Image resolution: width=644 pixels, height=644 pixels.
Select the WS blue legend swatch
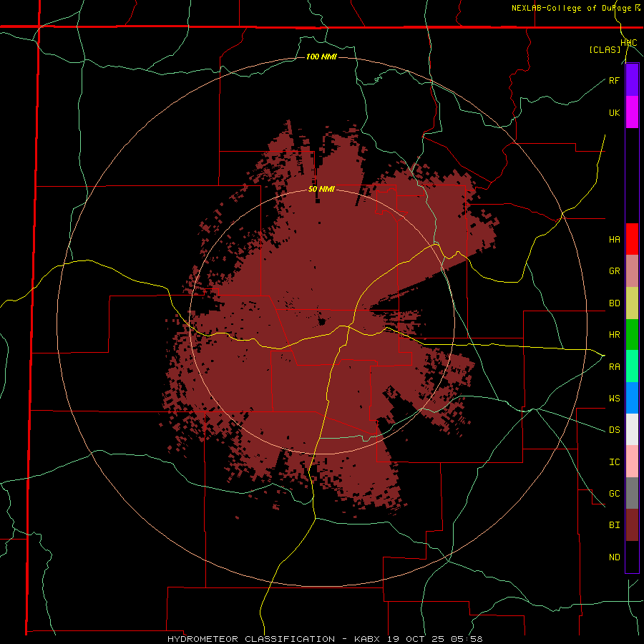[632, 398]
